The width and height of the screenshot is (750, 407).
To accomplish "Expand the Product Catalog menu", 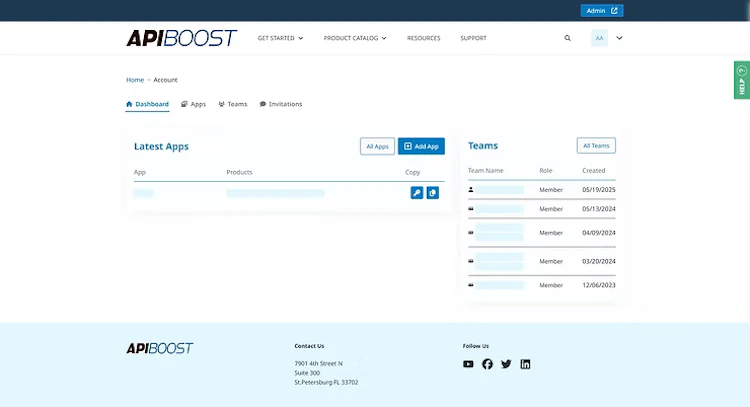I will pos(355,38).
